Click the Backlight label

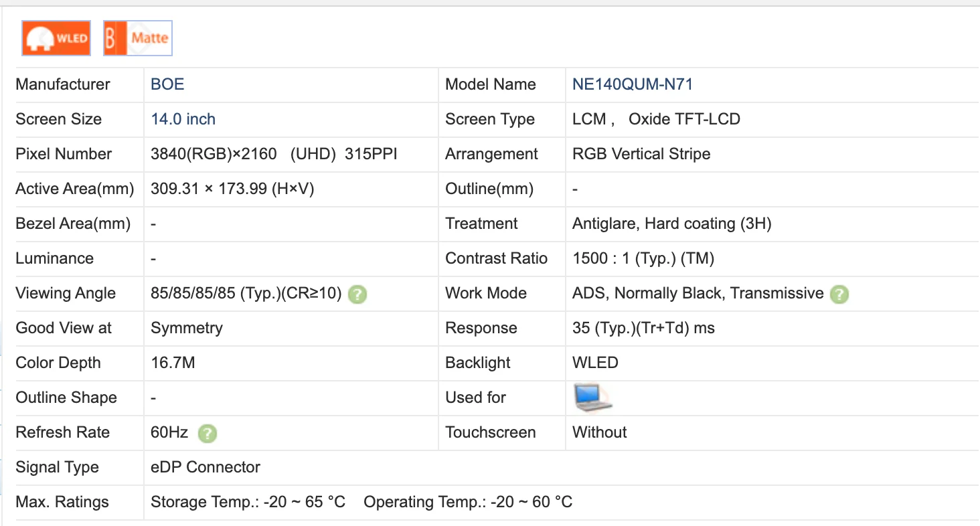point(478,363)
